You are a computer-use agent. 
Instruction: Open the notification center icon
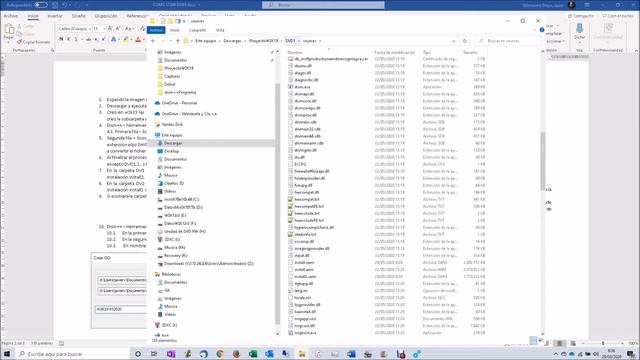tap(631, 354)
